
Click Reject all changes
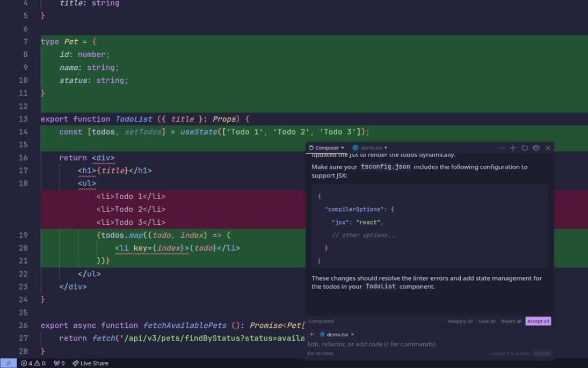click(x=511, y=321)
